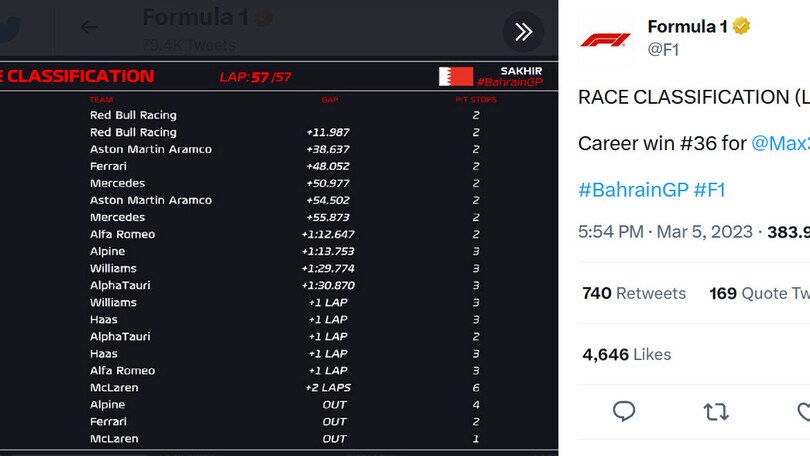This screenshot has width=810, height=456.
Task: Open the @Max mention link
Action: [781, 143]
